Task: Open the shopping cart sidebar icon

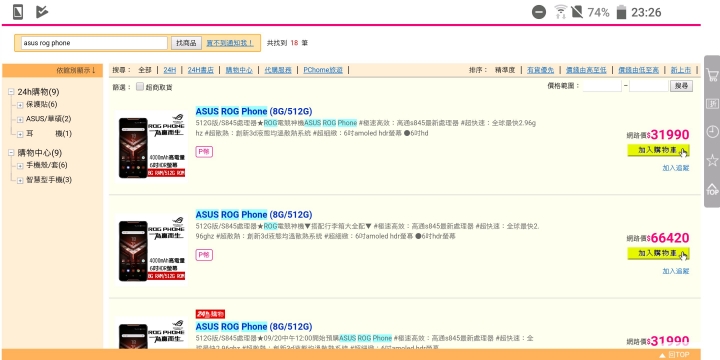Action: click(712, 75)
